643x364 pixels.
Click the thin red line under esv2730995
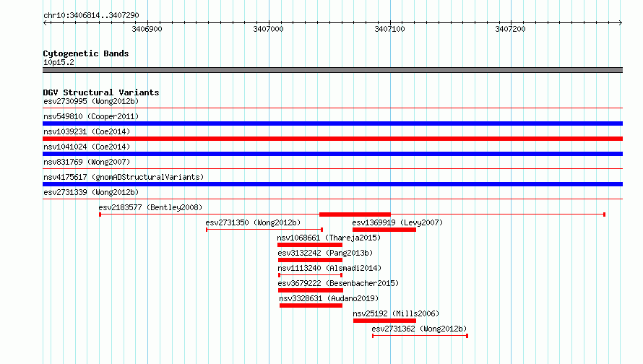pos(332,108)
